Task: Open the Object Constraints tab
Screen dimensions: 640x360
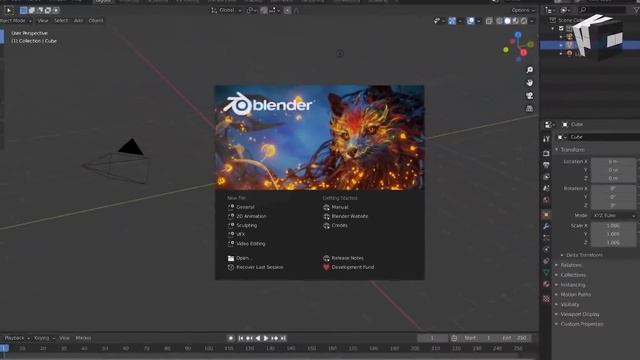Action: click(x=546, y=261)
